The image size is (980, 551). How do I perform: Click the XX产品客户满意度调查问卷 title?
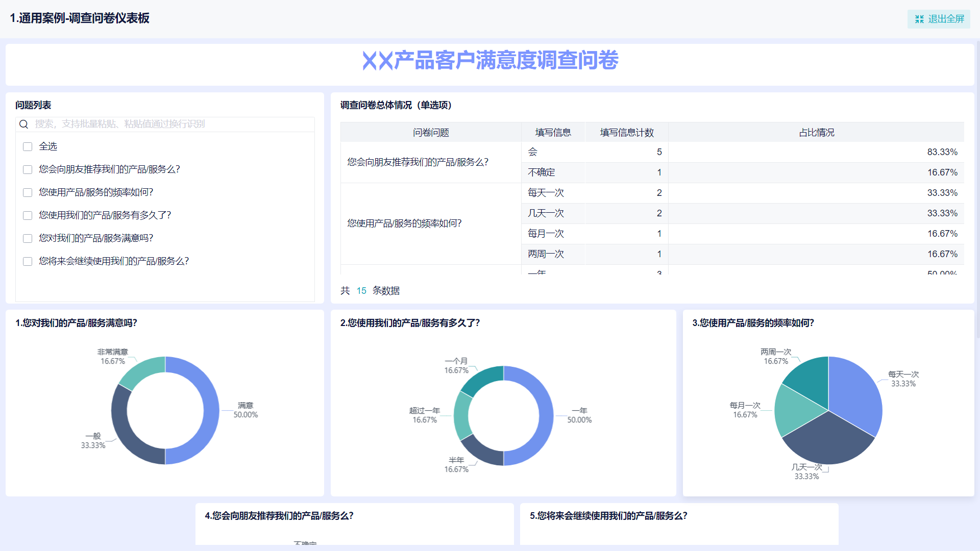490,60
